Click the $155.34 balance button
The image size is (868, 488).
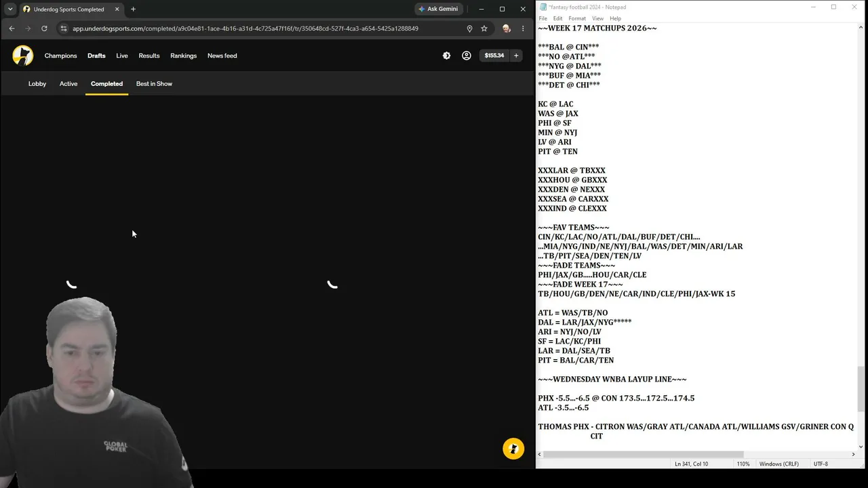[x=494, y=56]
